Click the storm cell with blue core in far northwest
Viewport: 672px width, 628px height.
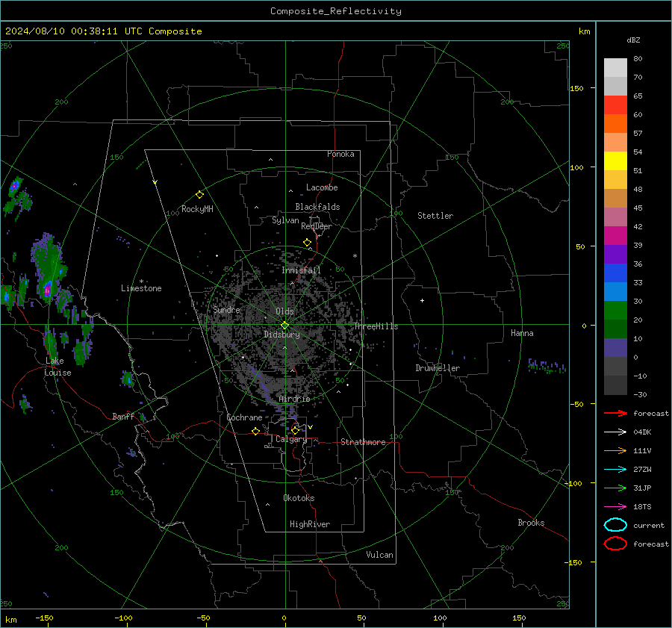click(x=15, y=186)
